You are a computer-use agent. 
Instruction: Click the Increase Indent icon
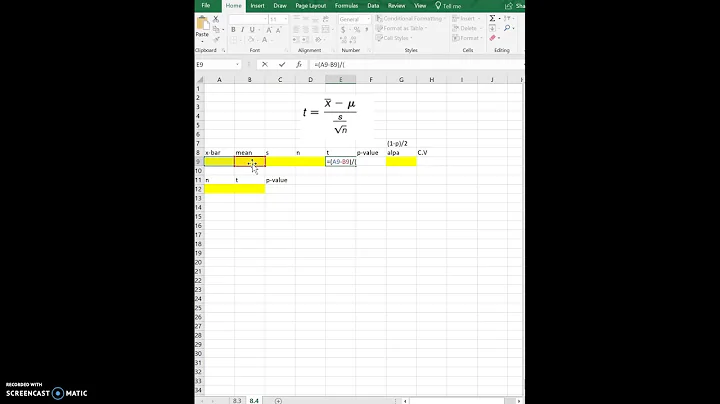[x=305, y=40]
